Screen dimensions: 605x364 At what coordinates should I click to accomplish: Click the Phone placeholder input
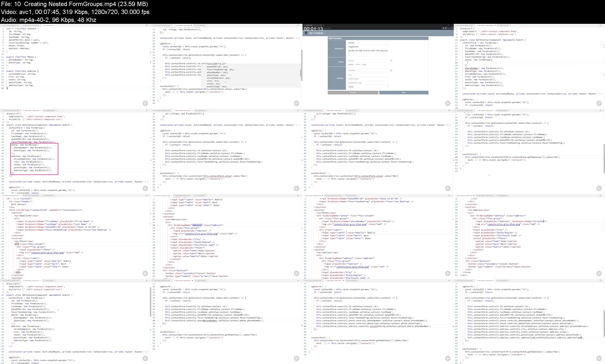[368, 61]
